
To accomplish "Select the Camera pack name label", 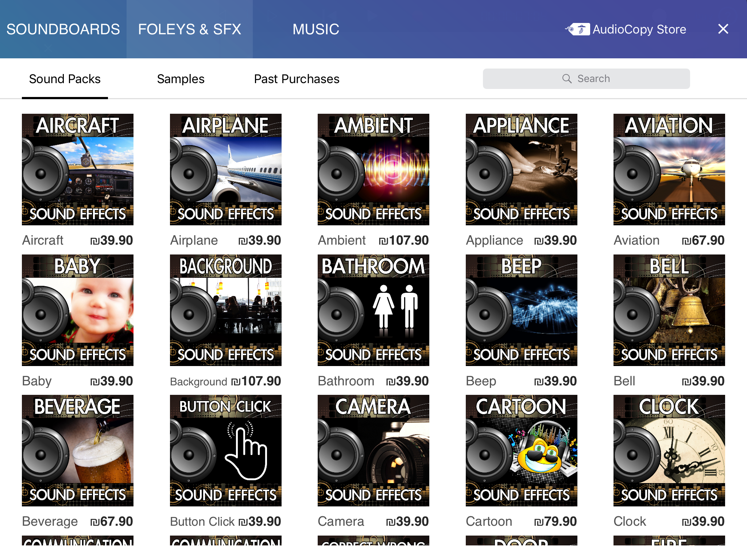I will pyautogui.click(x=341, y=521).
